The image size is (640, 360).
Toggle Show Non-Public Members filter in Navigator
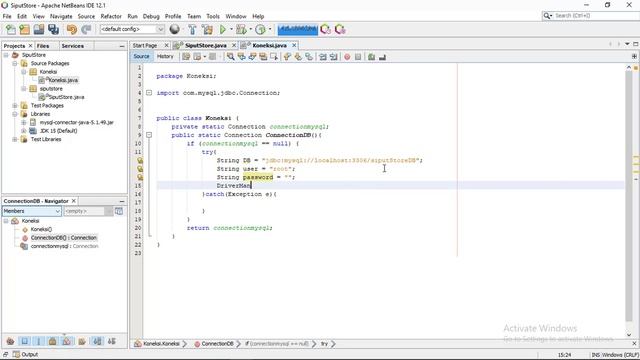[x=53, y=341]
